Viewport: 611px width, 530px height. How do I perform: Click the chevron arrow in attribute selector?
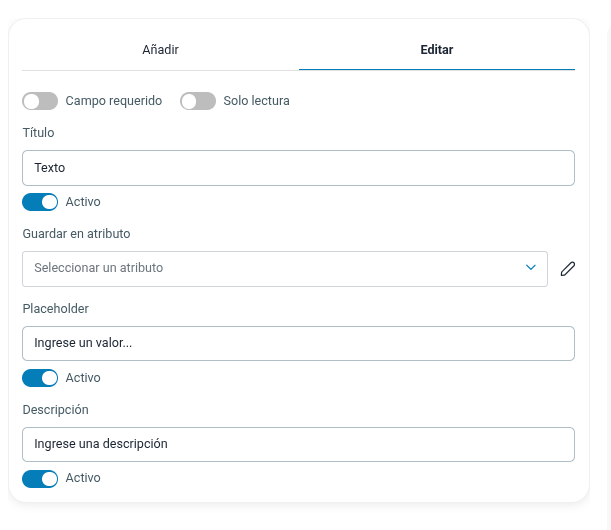pos(531,268)
